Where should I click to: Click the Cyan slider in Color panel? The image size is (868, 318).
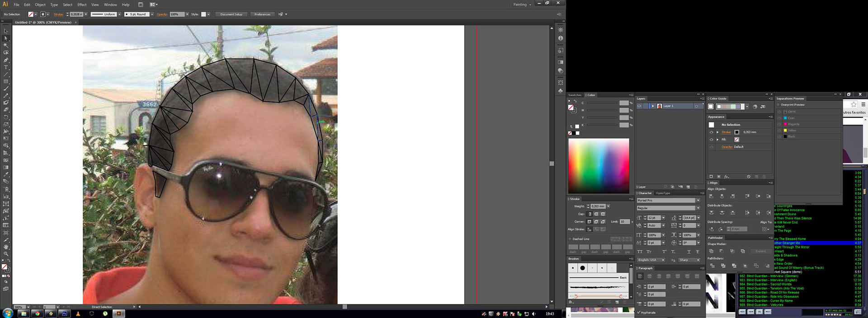(x=602, y=103)
